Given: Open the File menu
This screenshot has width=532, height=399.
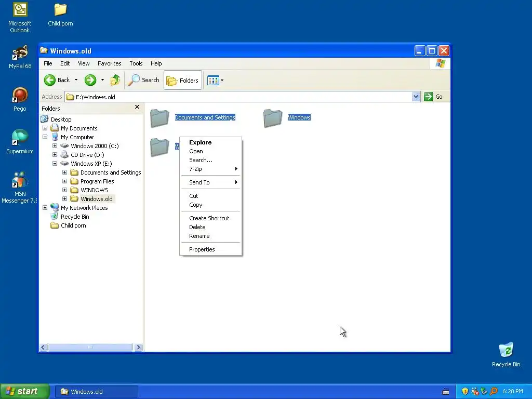Looking at the screenshot, I should point(48,63).
